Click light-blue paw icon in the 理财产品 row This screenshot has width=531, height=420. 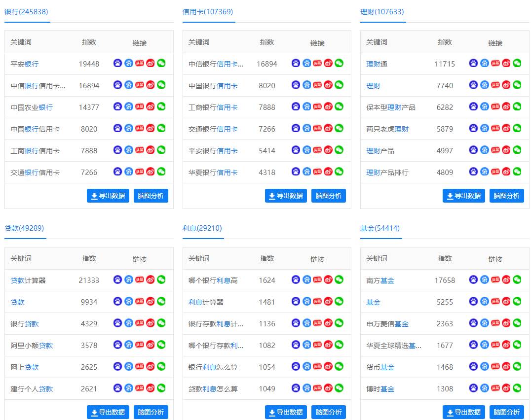coord(484,150)
